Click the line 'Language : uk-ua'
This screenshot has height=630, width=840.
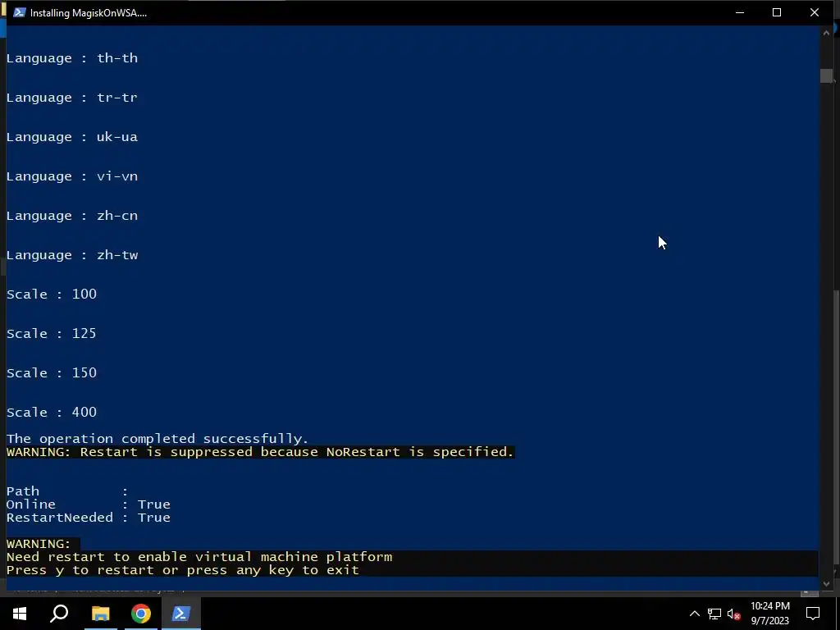tap(72, 137)
